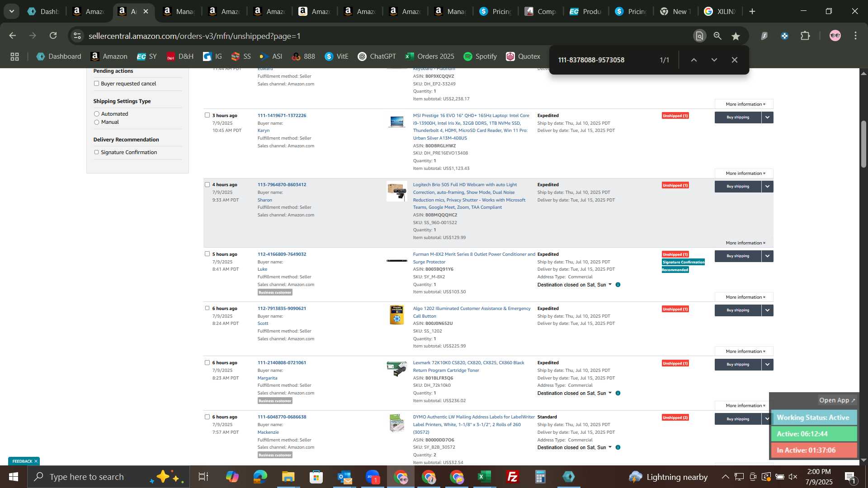Switch to the first Pricing tab
Image resolution: width=868 pixels, height=488 pixels.
495,11
